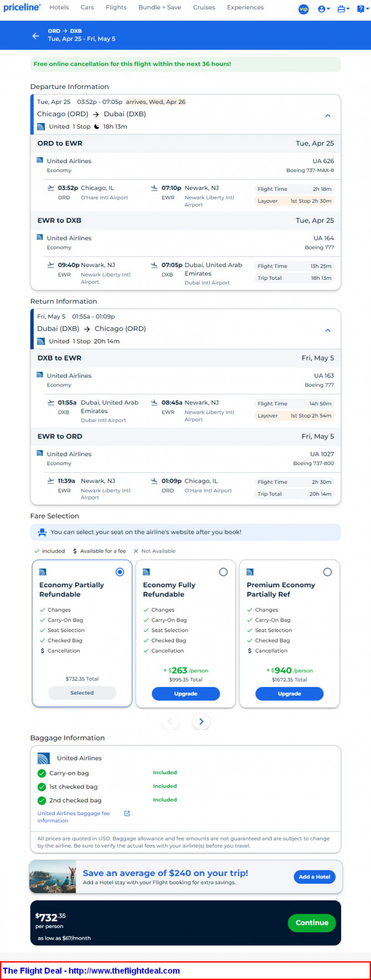Go back using the left arrow
Image resolution: width=371 pixels, height=980 pixels.
[35, 35]
